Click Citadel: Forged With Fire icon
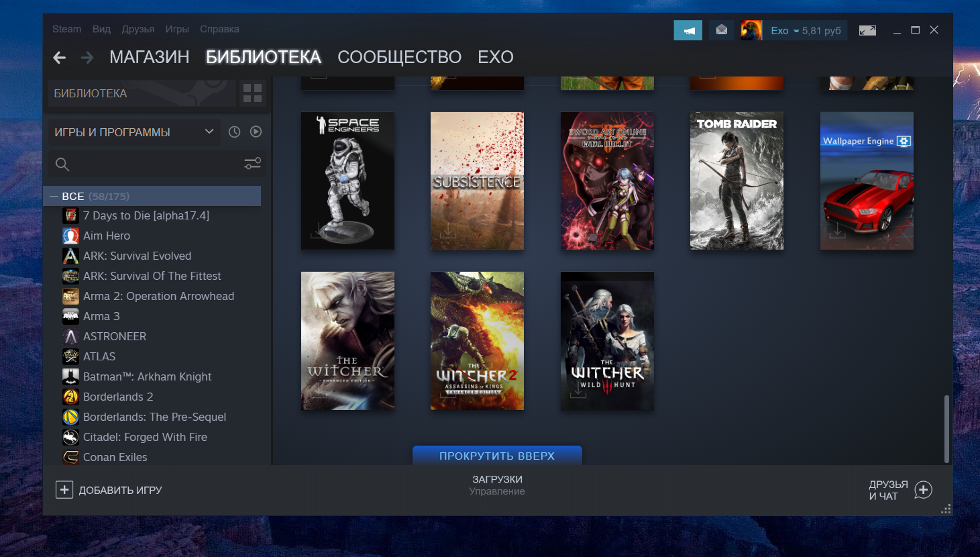This screenshot has height=557, width=980. (x=70, y=437)
